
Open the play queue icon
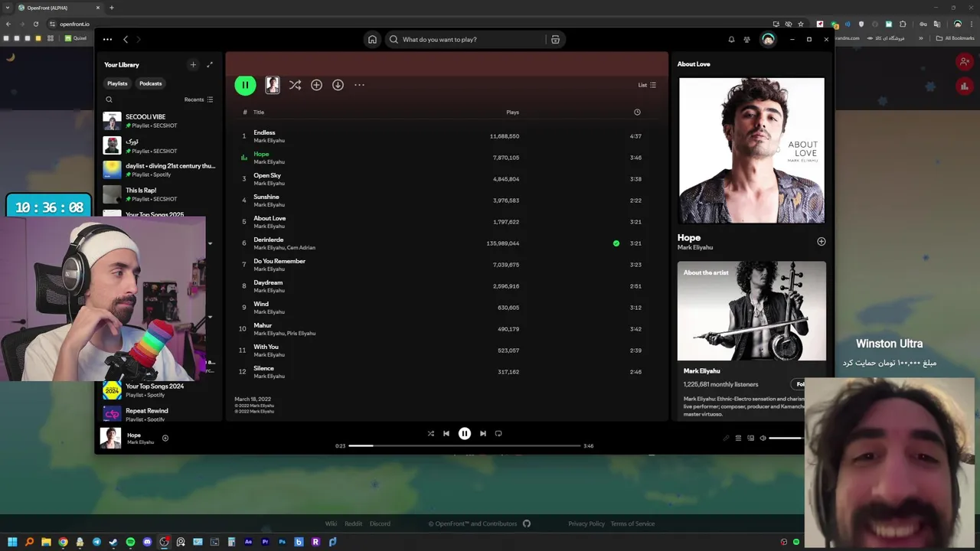pos(738,438)
